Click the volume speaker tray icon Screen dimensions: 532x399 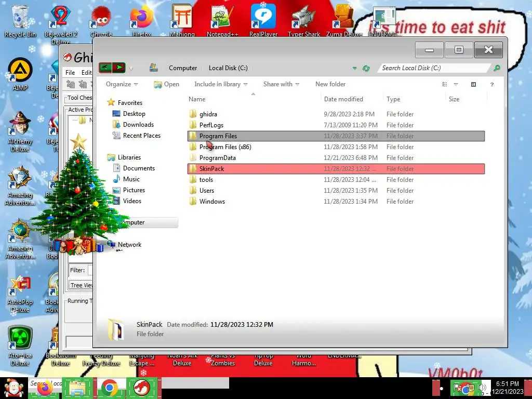point(483,388)
